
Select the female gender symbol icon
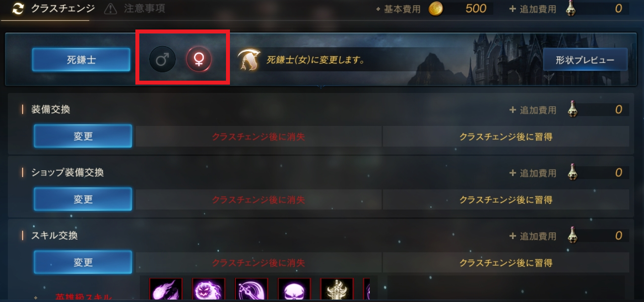(x=199, y=60)
